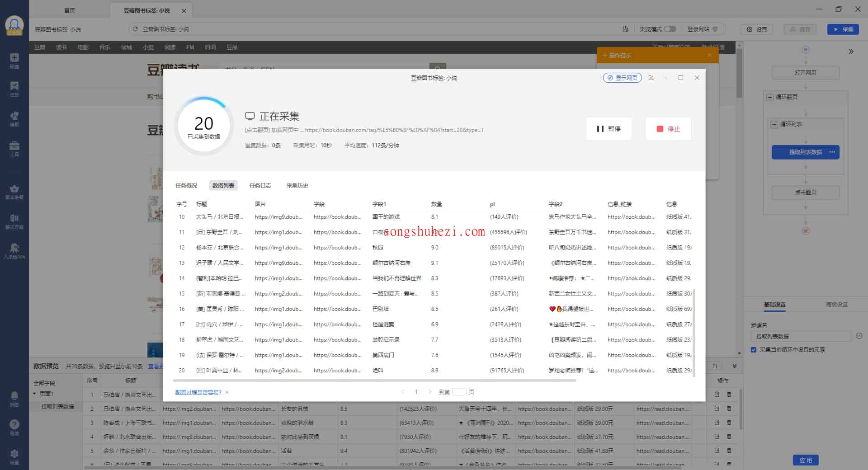The image size is (868, 470).
Task: Click the 应用 apply button
Action: click(x=806, y=460)
